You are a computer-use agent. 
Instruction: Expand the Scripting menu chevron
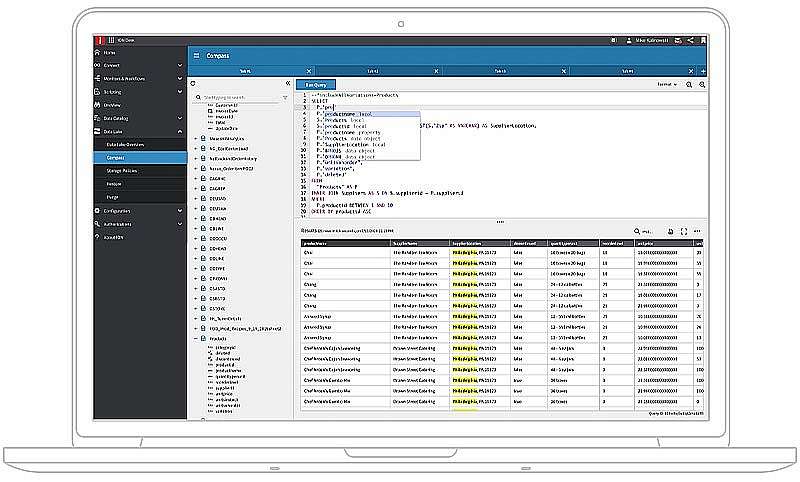click(x=180, y=92)
